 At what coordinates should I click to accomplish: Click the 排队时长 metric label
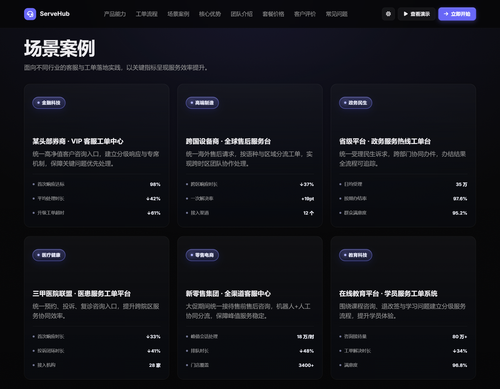point(200,351)
